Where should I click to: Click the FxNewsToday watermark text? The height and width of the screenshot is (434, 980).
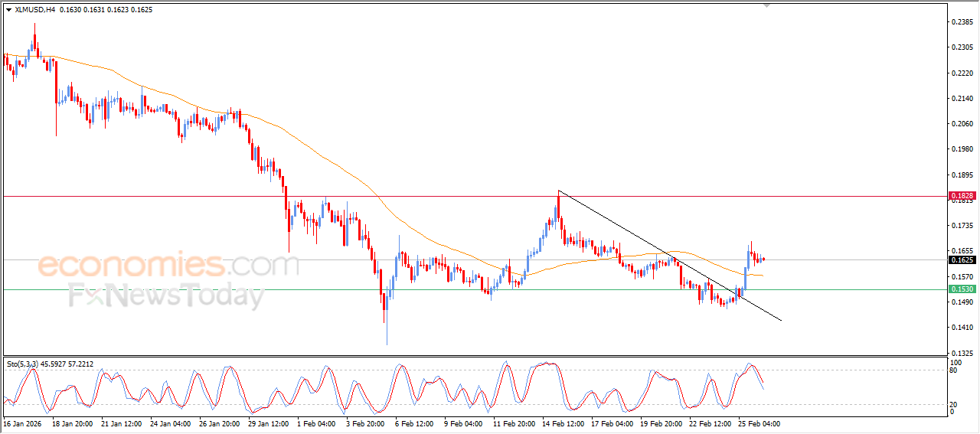pyautogui.click(x=167, y=296)
